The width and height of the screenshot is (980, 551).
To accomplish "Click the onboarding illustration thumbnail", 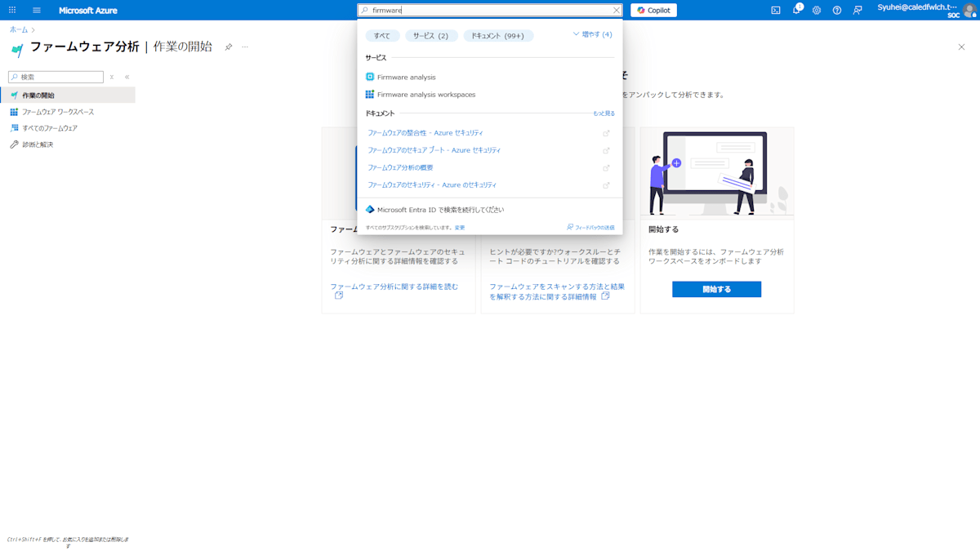I will (717, 173).
